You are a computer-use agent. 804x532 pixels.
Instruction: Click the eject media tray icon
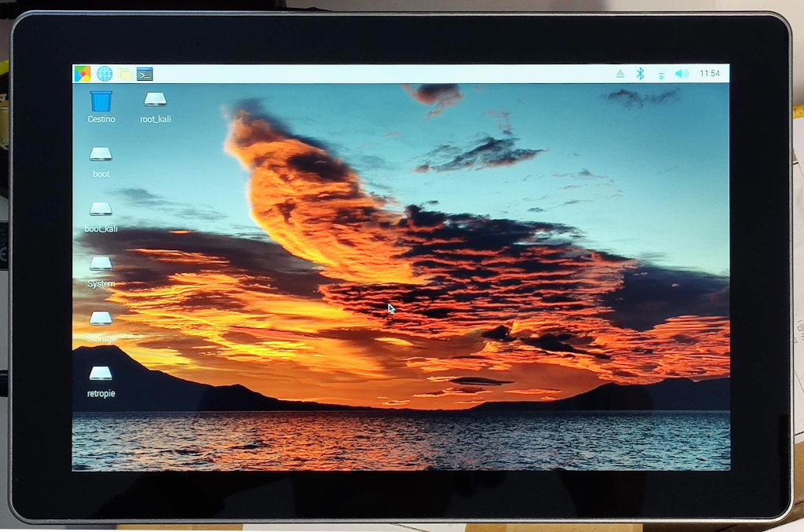(x=620, y=74)
